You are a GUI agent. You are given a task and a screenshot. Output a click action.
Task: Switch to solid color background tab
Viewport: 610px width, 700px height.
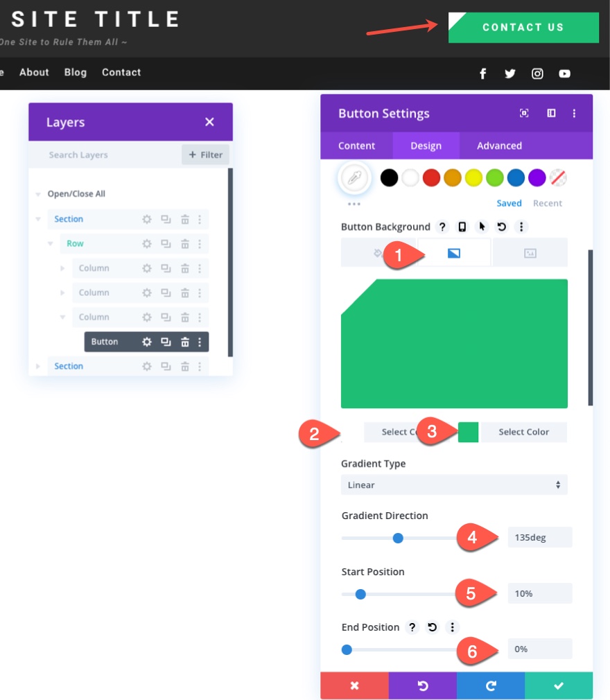pos(378,253)
